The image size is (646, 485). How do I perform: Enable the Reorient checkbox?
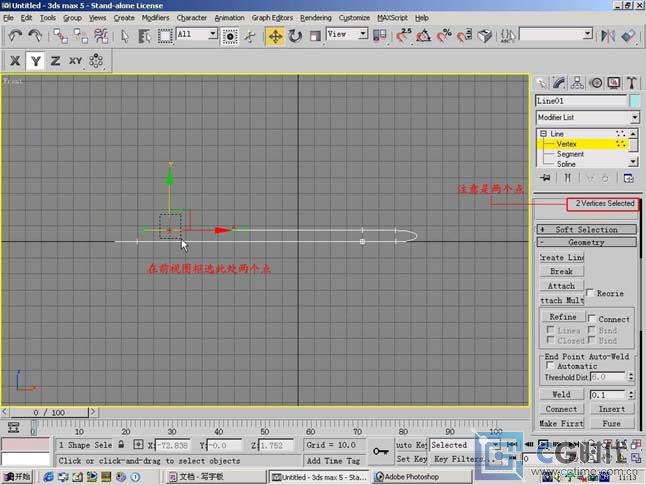tap(590, 293)
